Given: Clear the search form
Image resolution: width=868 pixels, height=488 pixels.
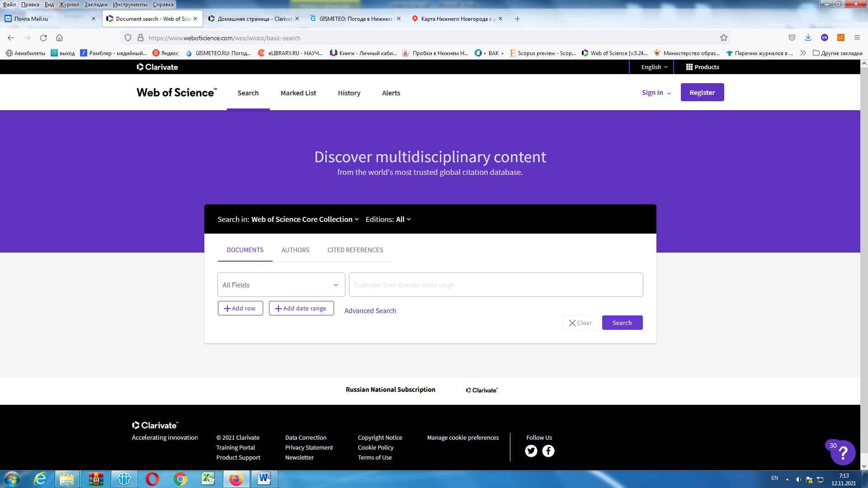Looking at the screenshot, I should [581, 323].
